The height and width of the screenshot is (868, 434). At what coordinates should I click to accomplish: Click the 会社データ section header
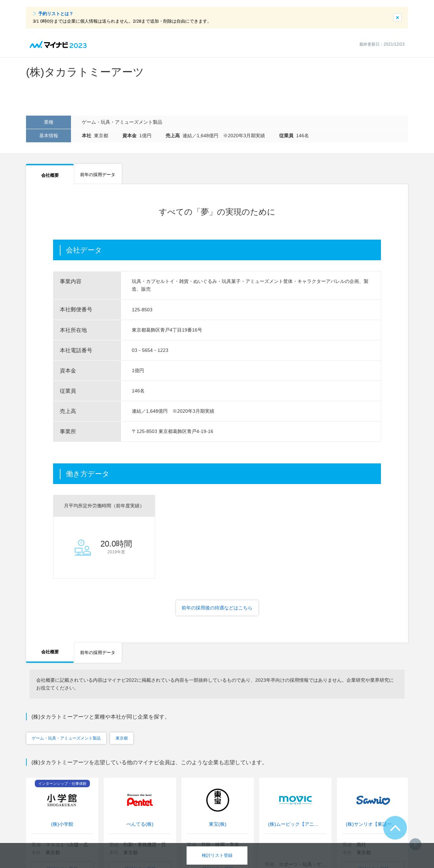click(217, 250)
